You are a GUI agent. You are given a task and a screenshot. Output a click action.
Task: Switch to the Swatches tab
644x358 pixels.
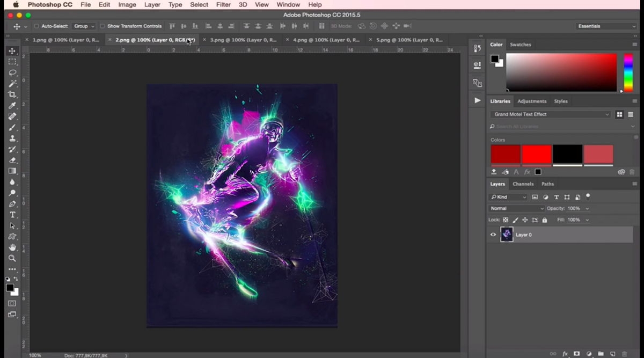(x=520, y=45)
